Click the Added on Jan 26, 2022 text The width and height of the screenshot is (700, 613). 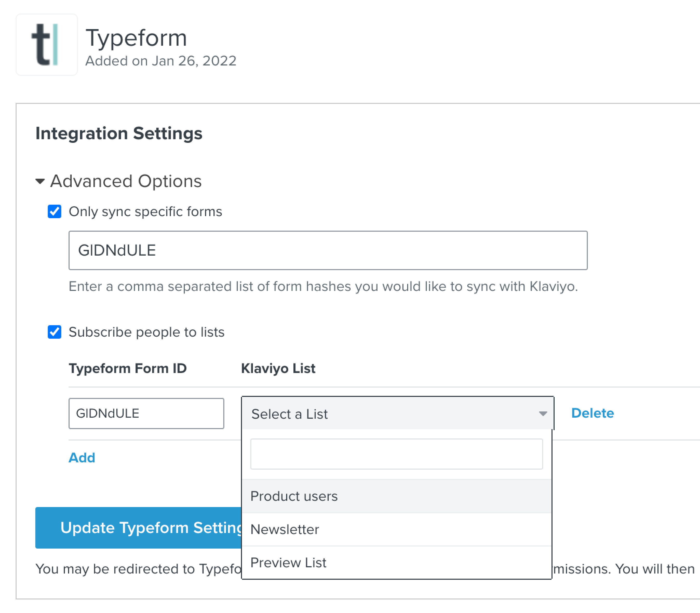click(161, 61)
